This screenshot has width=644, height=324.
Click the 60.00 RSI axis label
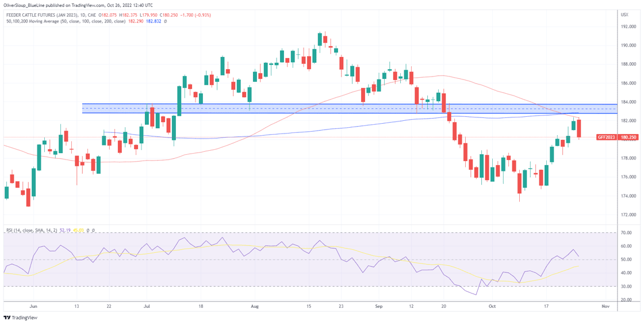pyautogui.click(x=626, y=246)
